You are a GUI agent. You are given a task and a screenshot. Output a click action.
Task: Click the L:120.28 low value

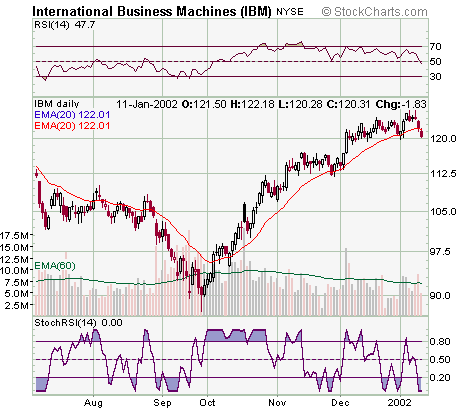[300, 104]
